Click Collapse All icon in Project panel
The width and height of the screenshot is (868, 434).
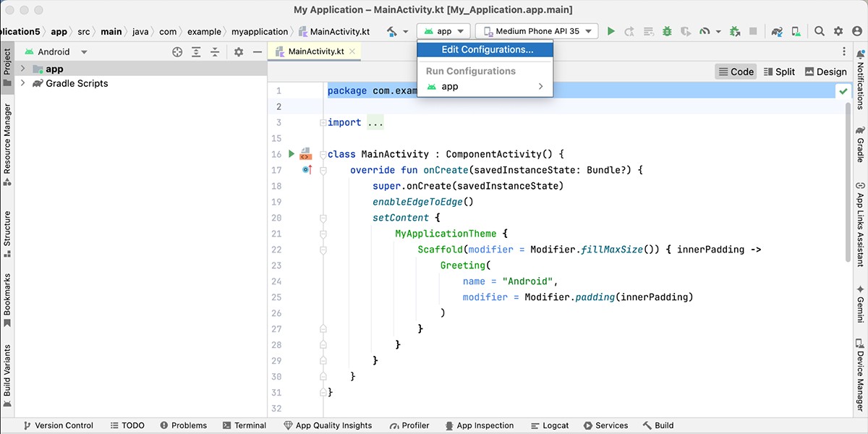[215, 52]
